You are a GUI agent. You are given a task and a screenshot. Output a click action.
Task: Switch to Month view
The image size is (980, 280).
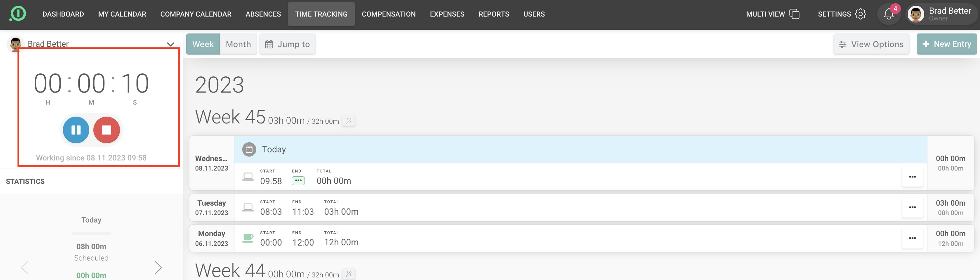[238, 44]
